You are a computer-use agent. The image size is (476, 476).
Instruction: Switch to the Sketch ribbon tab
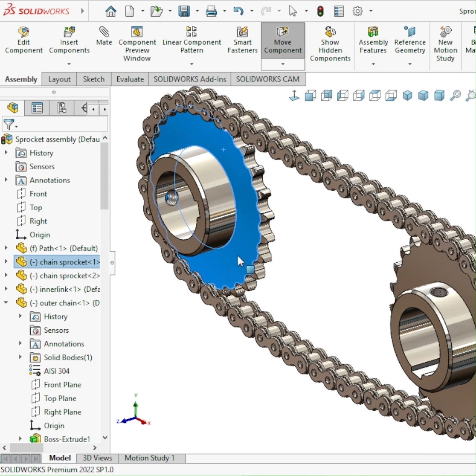[x=93, y=79]
